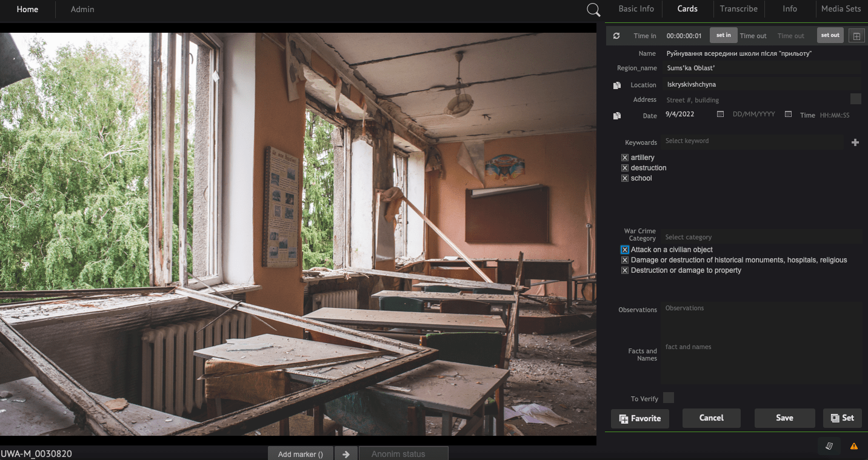Click the DD/MM/YYYY end date field
The image size is (868, 460).
[x=755, y=114]
